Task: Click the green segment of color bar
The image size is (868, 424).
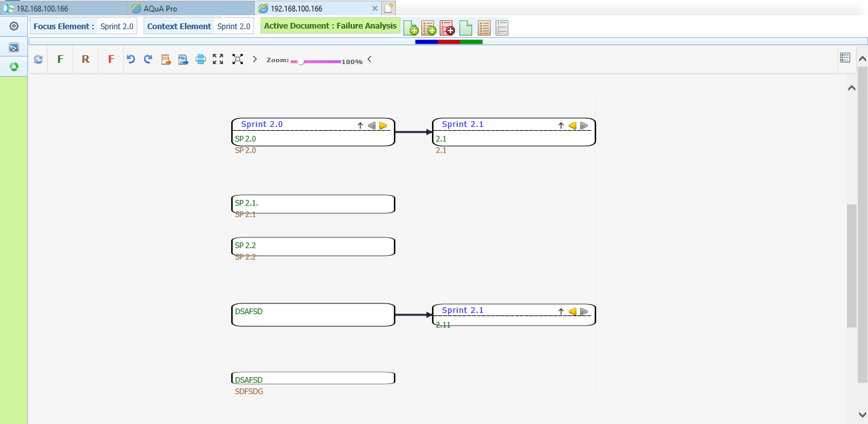Action: point(471,42)
